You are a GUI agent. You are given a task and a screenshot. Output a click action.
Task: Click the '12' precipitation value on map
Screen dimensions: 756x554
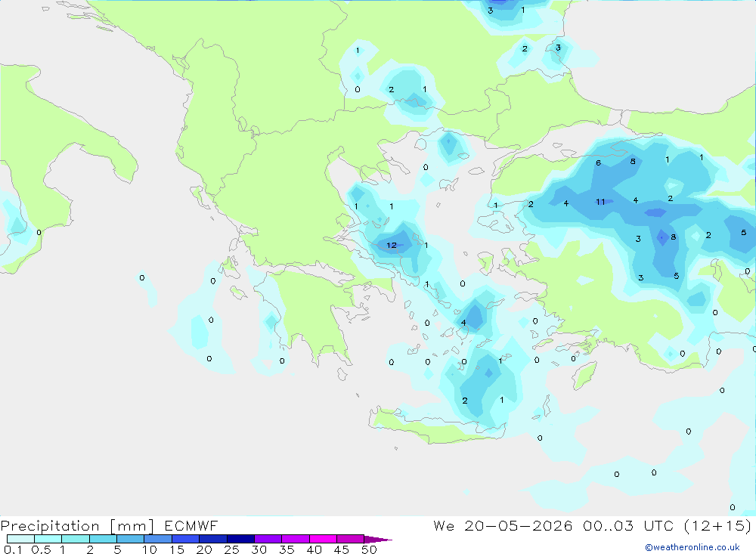pos(392,246)
